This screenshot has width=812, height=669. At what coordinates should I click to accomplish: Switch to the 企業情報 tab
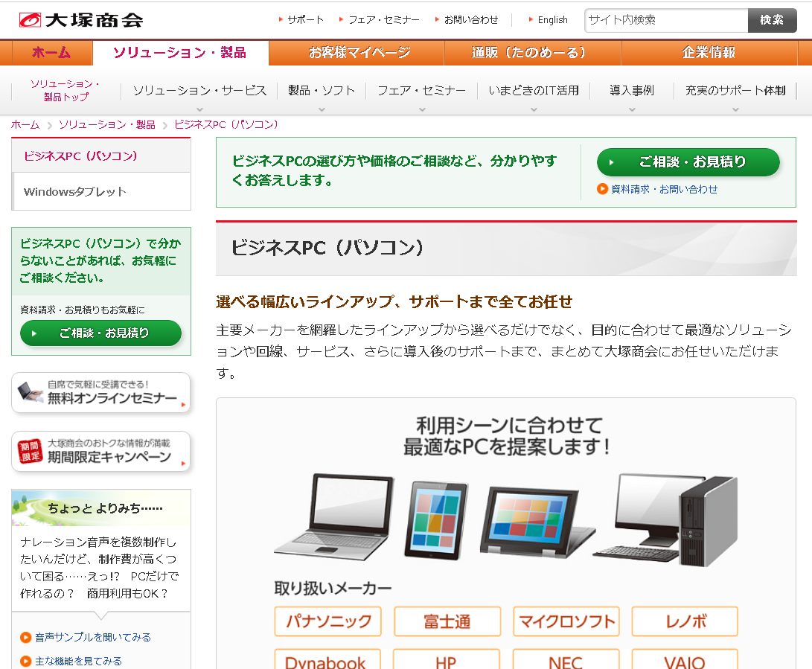tap(709, 53)
